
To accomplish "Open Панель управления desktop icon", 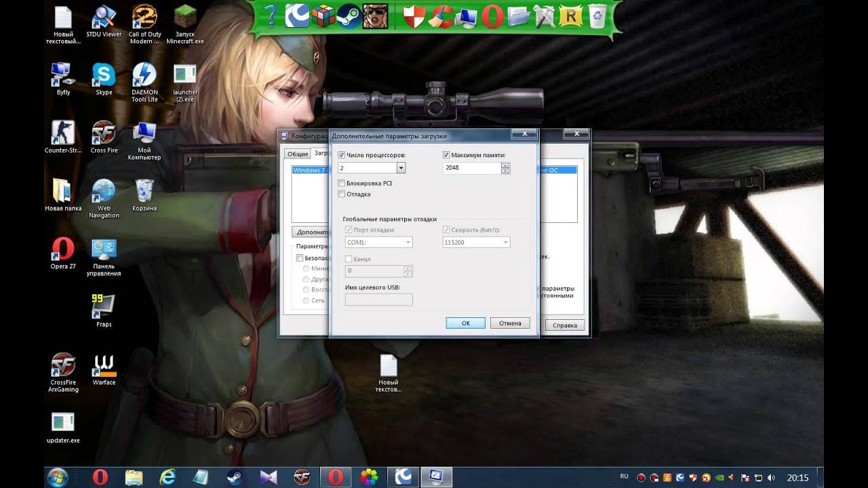I will pos(104,257).
